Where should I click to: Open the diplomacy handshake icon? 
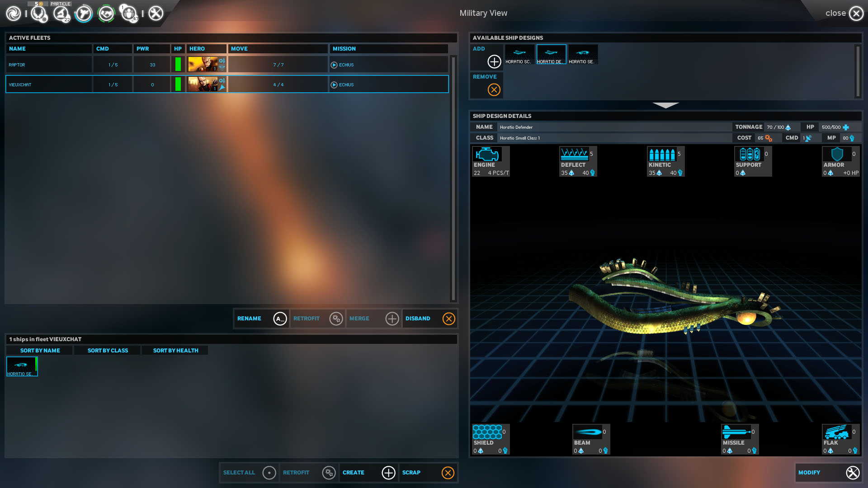[x=106, y=14]
